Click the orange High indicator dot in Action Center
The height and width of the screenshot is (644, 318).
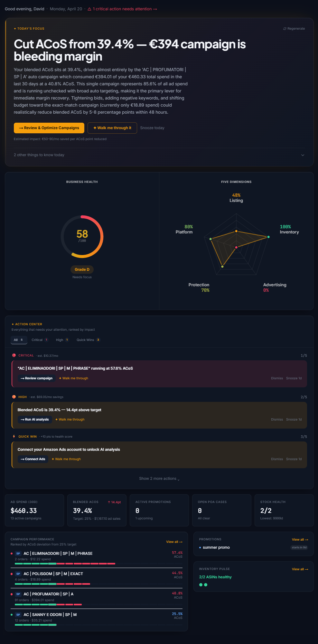[x=14, y=397]
